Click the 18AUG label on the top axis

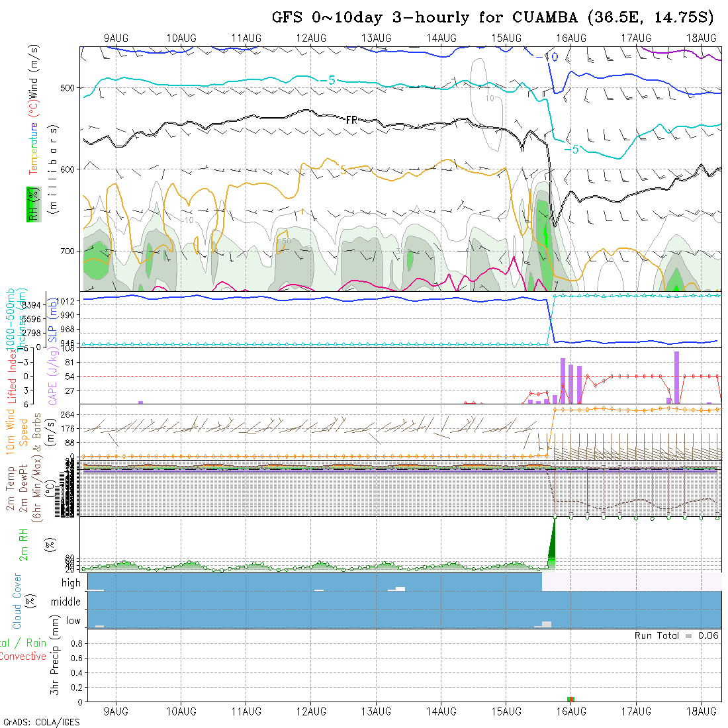(701, 38)
